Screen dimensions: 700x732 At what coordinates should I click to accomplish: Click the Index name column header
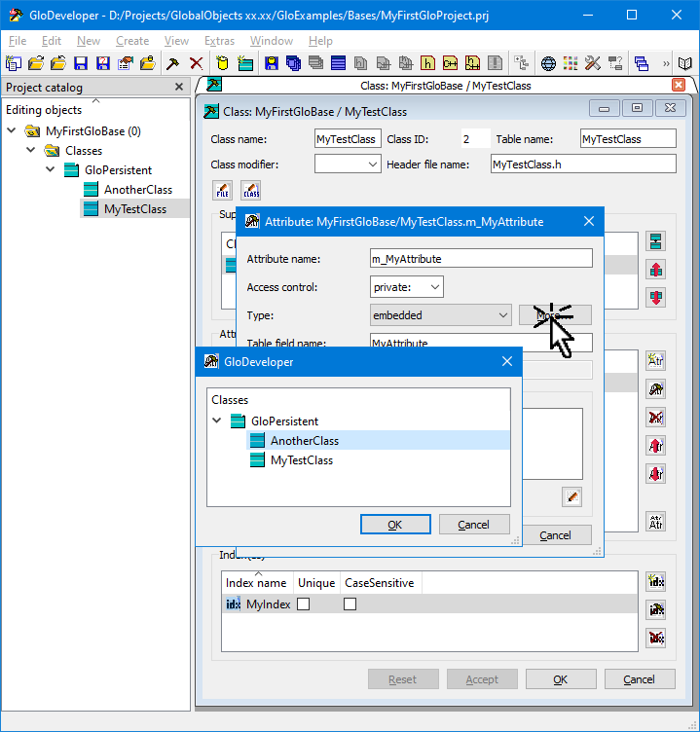pos(256,583)
